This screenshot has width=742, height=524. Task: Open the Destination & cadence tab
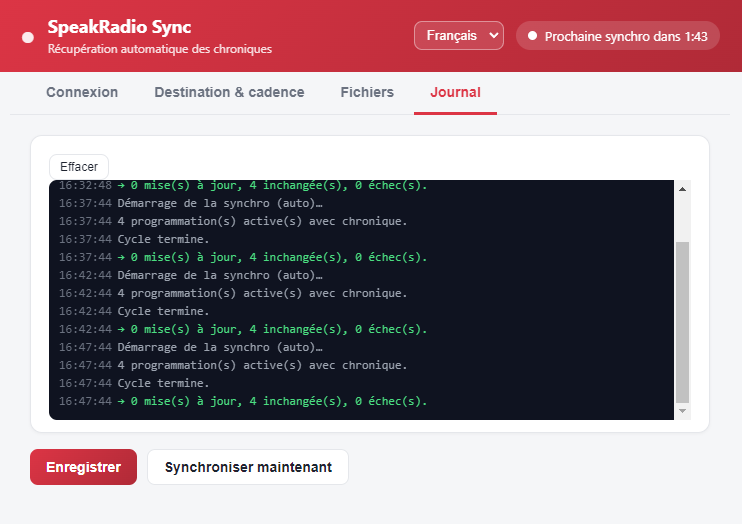coord(229,92)
